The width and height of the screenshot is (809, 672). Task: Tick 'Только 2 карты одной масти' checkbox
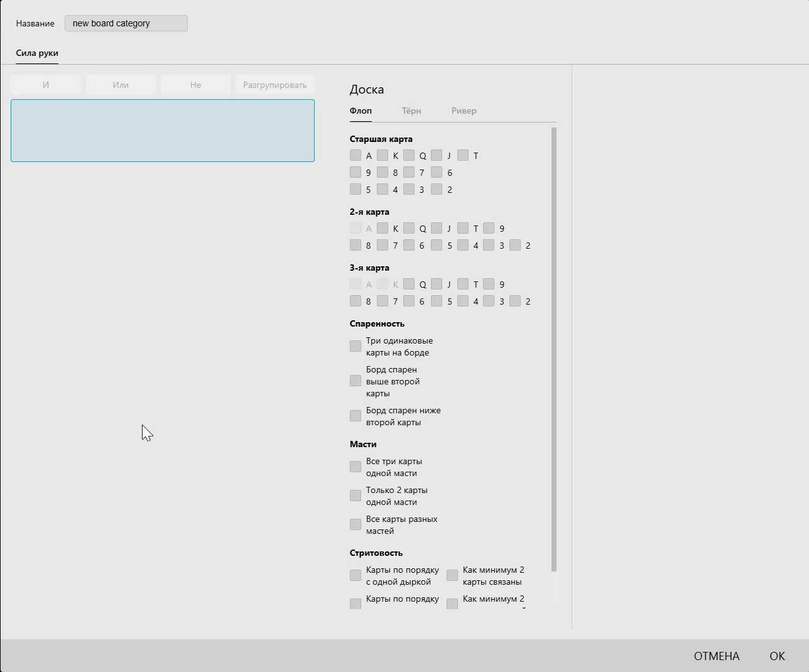click(356, 496)
